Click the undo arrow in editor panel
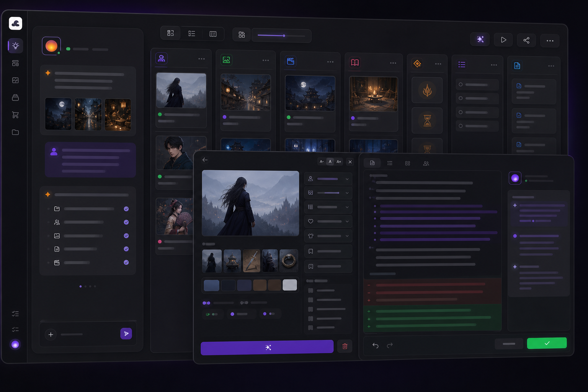The width and height of the screenshot is (588, 392). (376, 346)
